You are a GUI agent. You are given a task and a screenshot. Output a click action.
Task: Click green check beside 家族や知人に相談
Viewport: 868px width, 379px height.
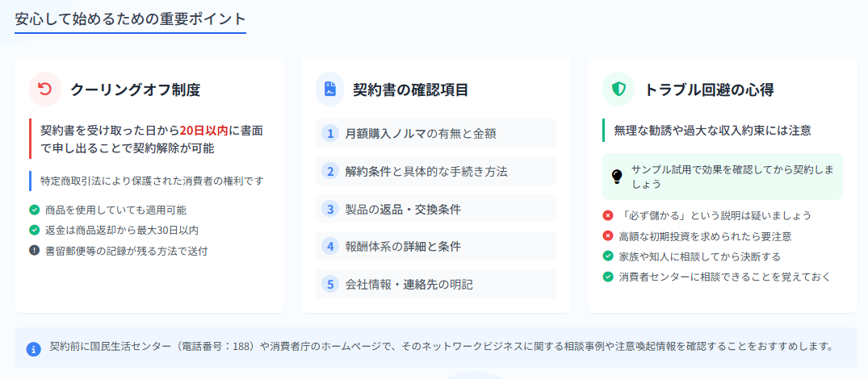pyautogui.click(x=608, y=256)
